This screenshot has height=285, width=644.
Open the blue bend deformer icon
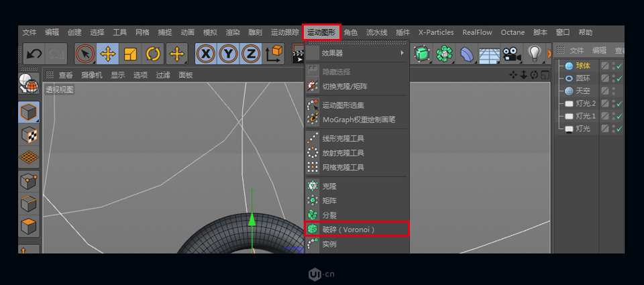pos(467,54)
